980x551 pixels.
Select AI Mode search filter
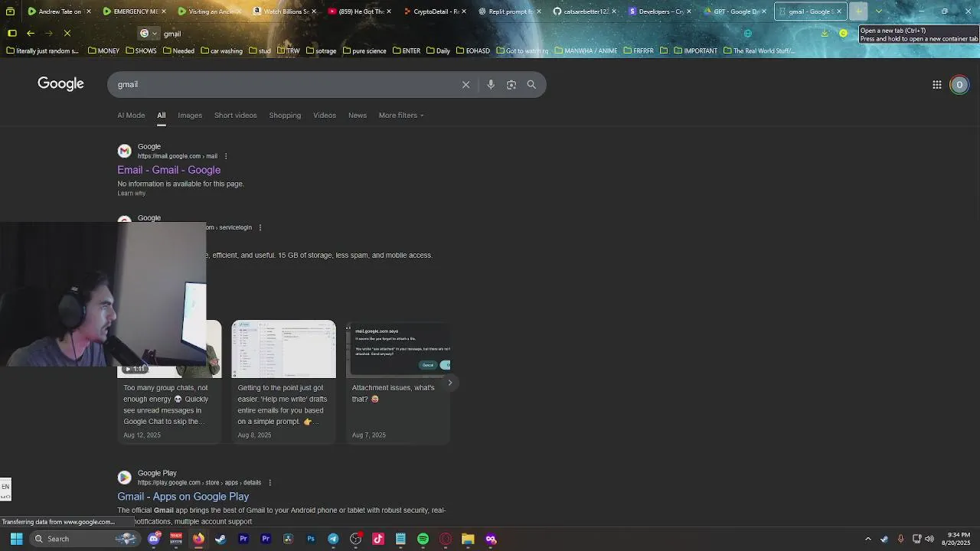point(131,116)
